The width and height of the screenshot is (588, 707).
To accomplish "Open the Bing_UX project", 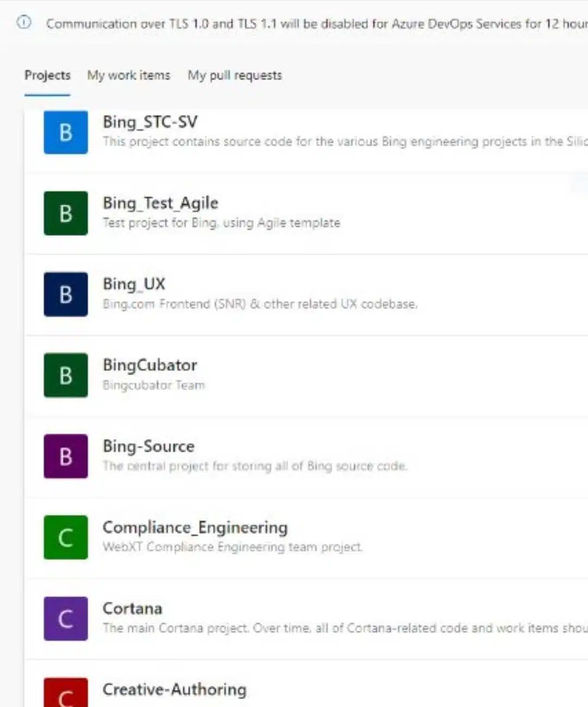I will click(x=133, y=283).
